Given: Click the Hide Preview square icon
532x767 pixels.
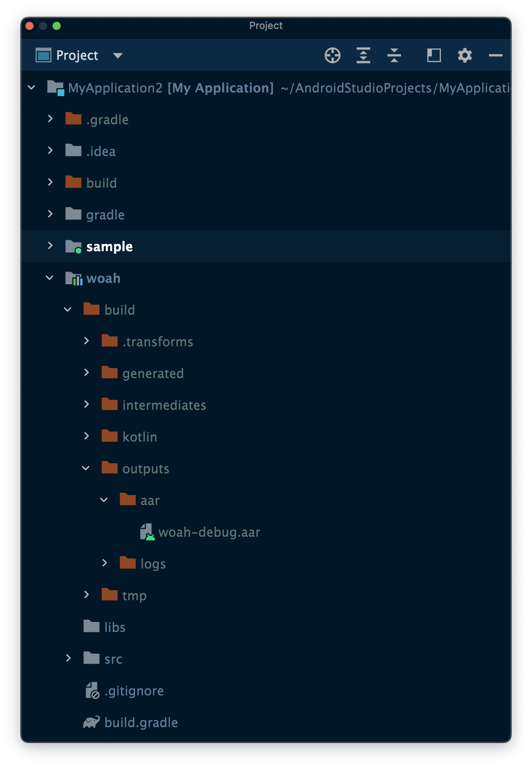Looking at the screenshot, I should pyautogui.click(x=434, y=55).
